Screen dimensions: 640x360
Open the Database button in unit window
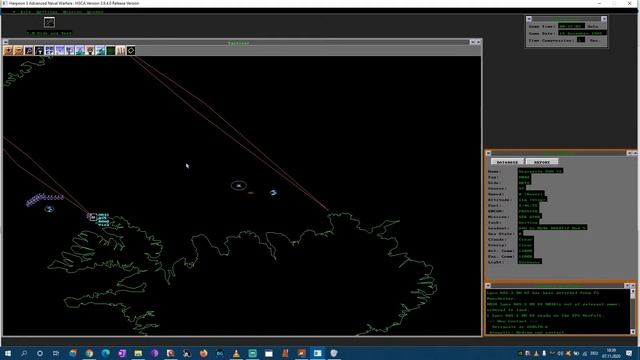pyautogui.click(x=507, y=162)
